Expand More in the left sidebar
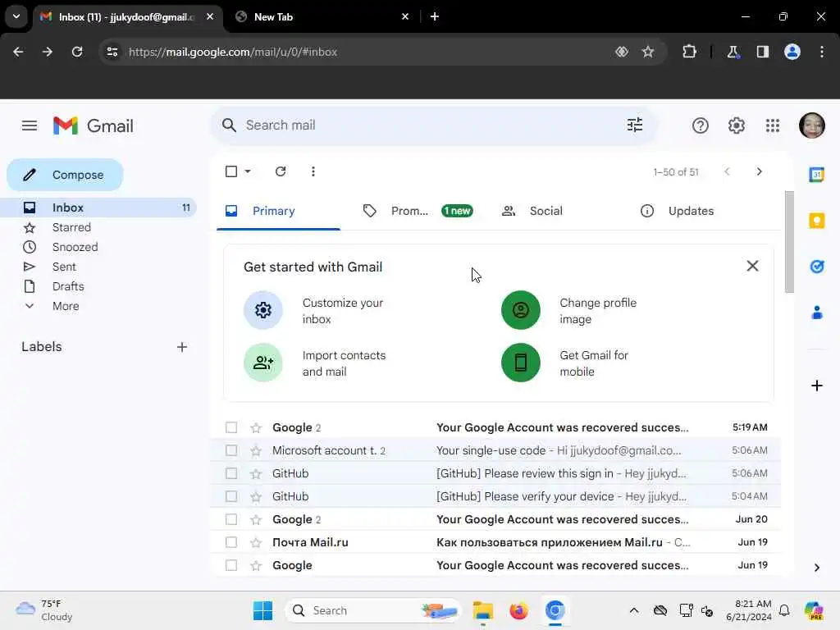This screenshot has height=630, width=840. pyautogui.click(x=66, y=306)
